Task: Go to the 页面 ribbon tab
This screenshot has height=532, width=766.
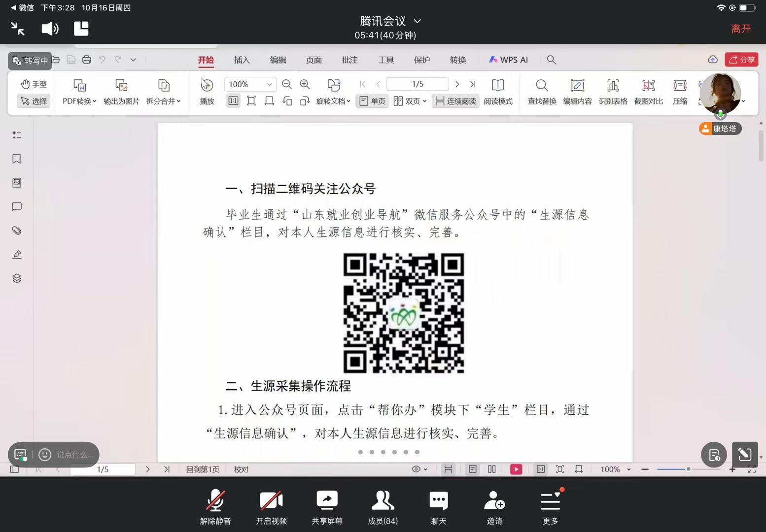Action: tap(314, 60)
